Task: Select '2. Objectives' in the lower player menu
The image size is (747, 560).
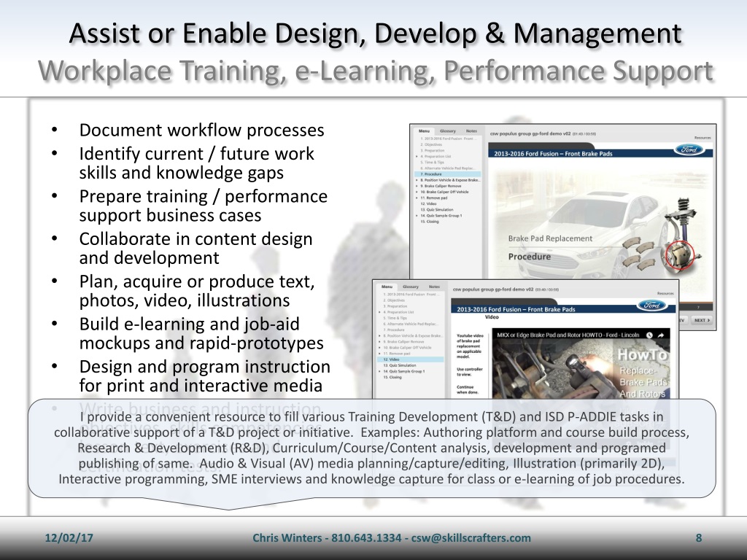Action: click(394, 300)
